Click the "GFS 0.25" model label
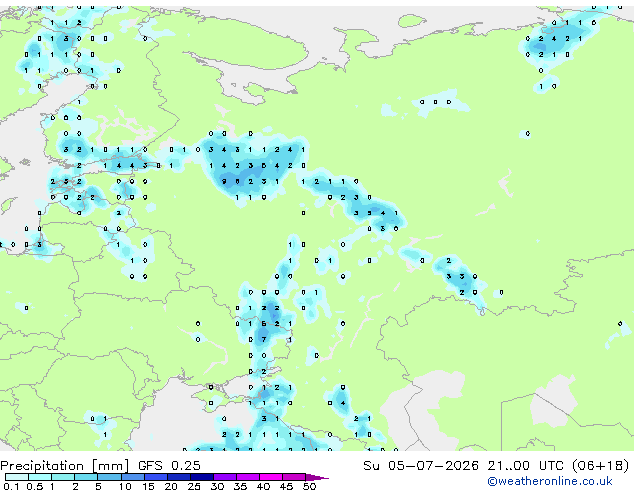Image resolution: width=634 pixels, height=490 pixels. pyautogui.click(x=169, y=465)
